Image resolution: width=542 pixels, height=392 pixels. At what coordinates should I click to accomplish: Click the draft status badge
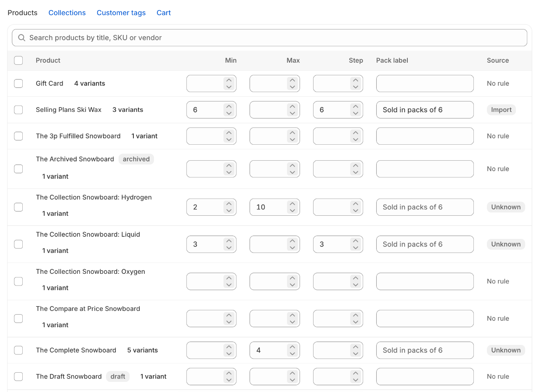(118, 376)
